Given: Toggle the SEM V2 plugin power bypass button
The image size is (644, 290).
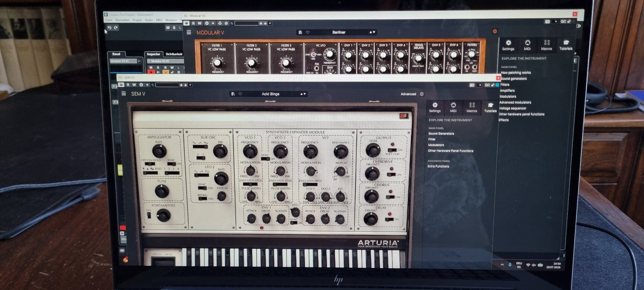Looking at the screenshot, I should [x=121, y=85].
